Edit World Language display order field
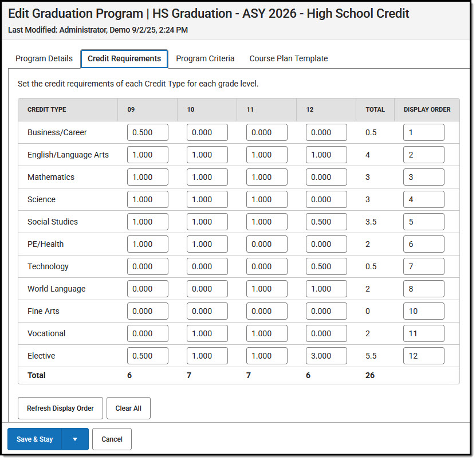476x460 pixels. tap(423, 289)
